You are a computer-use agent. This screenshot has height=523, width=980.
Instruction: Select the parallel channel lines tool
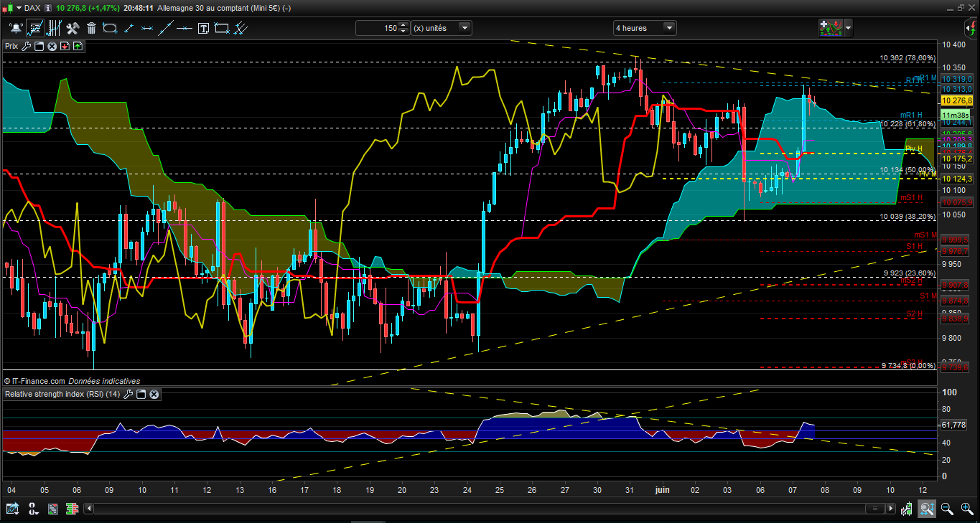pyautogui.click(x=241, y=28)
